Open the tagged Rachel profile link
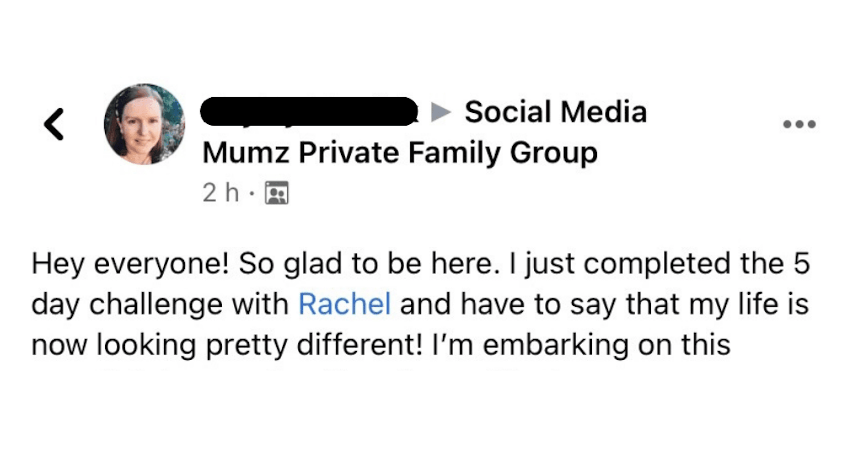The image size is (868, 452). tap(344, 304)
